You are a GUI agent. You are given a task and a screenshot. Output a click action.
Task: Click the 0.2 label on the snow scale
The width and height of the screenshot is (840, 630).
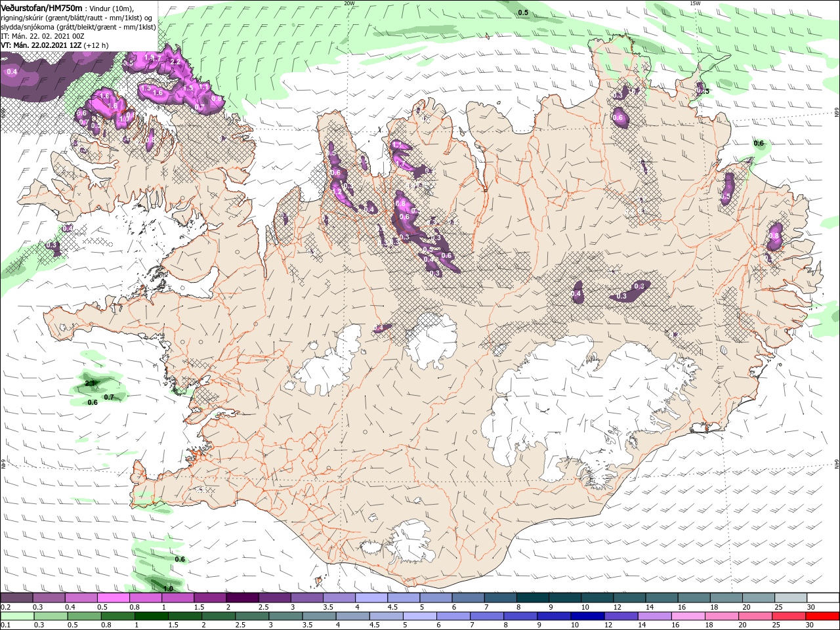[x=5, y=607]
